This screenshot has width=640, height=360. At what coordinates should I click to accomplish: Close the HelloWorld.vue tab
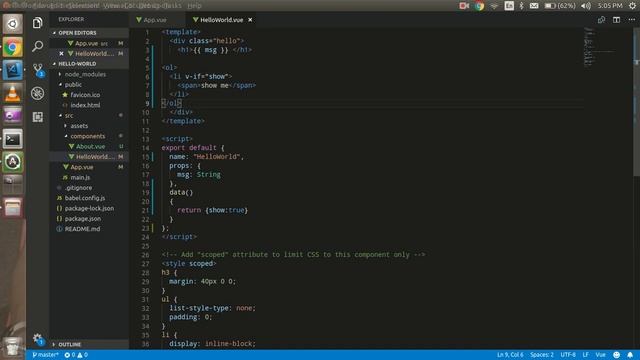[x=250, y=20]
